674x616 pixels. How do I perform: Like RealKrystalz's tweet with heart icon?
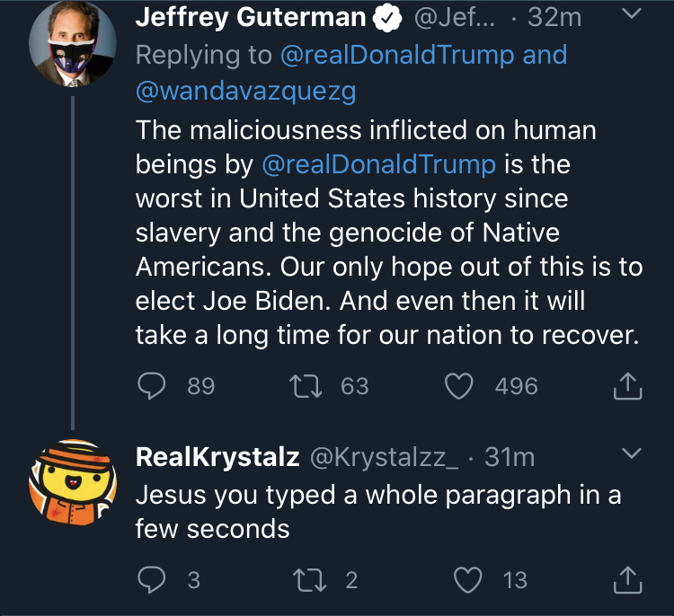click(x=468, y=580)
